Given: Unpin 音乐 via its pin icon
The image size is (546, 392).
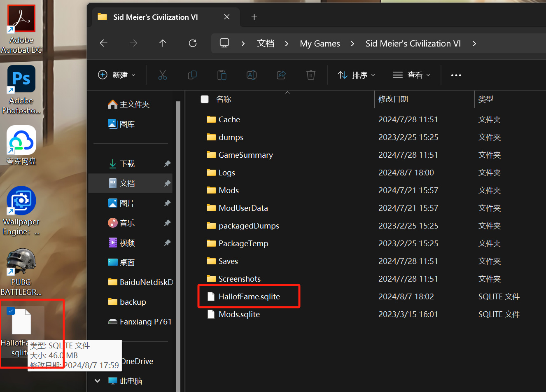Looking at the screenshot, I should 167,223.
